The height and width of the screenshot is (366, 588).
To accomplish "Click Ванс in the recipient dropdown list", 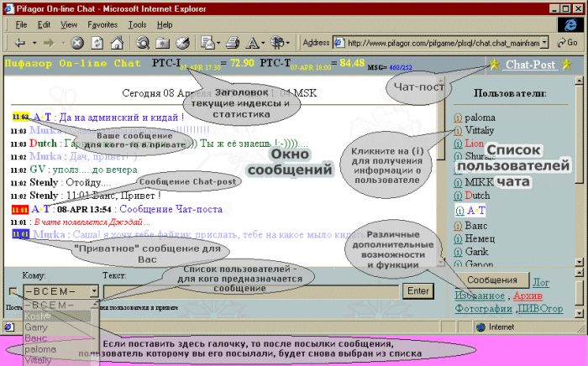I will (x=35, y=338).
